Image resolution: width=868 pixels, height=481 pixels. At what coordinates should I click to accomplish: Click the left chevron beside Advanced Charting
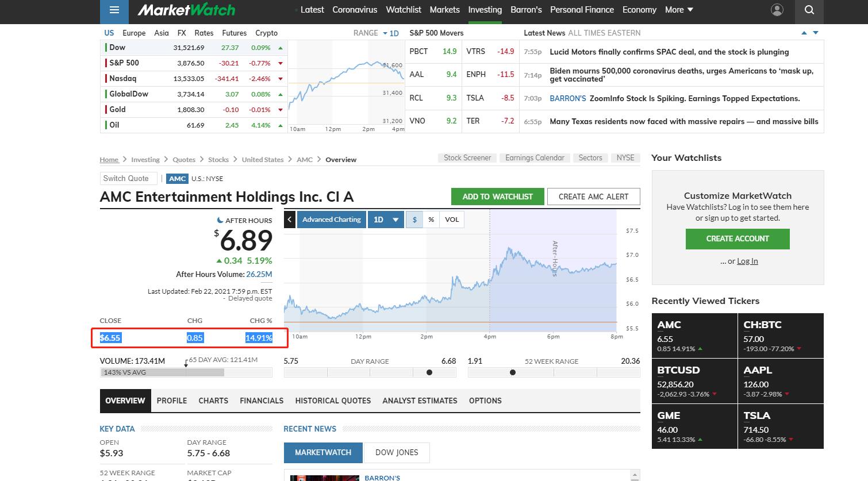pyautogui.click(x=290, y=219)
